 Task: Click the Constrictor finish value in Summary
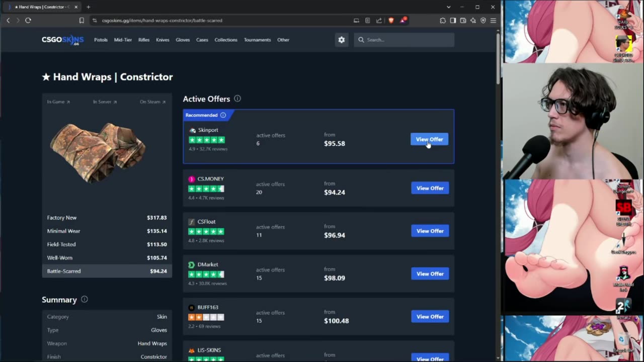(154, 357)
